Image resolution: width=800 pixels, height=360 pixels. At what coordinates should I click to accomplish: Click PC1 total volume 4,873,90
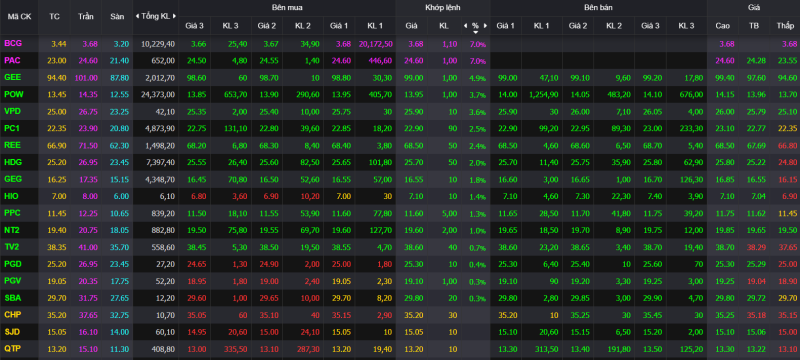(x=160, y=128)
